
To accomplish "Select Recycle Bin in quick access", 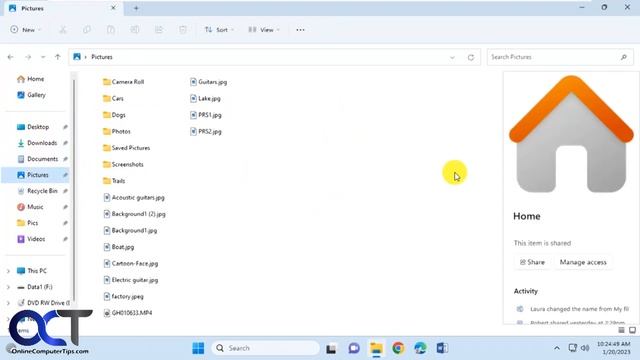I will pyautogui.click(x=38, y=191).
